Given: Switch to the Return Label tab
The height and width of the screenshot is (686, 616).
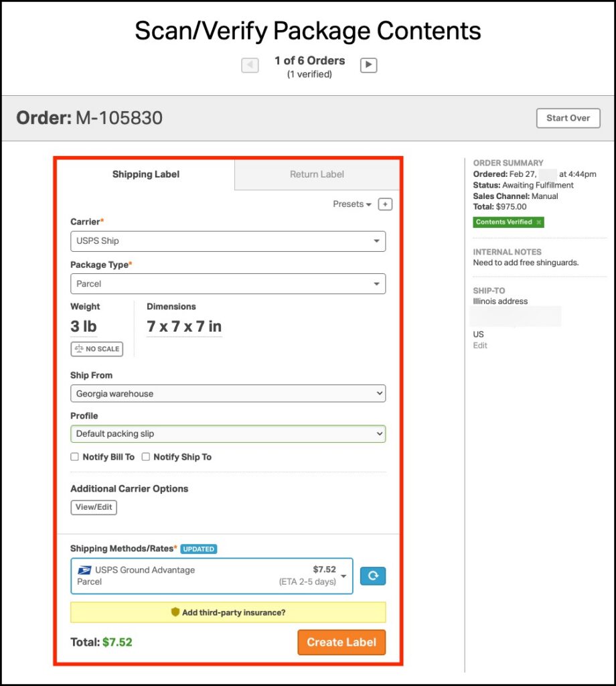Looking at the screenshot, I should click(317, 175).
